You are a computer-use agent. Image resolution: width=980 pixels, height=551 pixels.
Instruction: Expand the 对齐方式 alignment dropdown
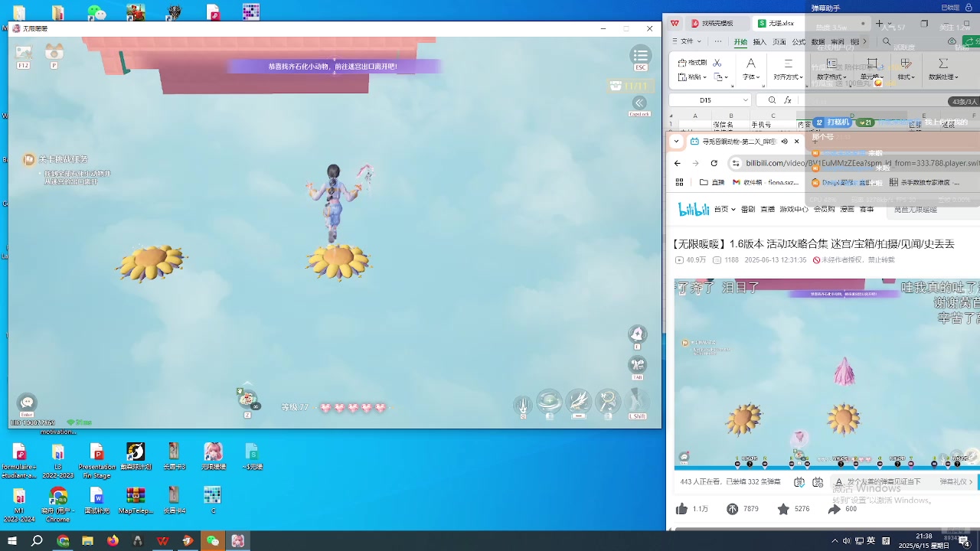pos(788,77)
